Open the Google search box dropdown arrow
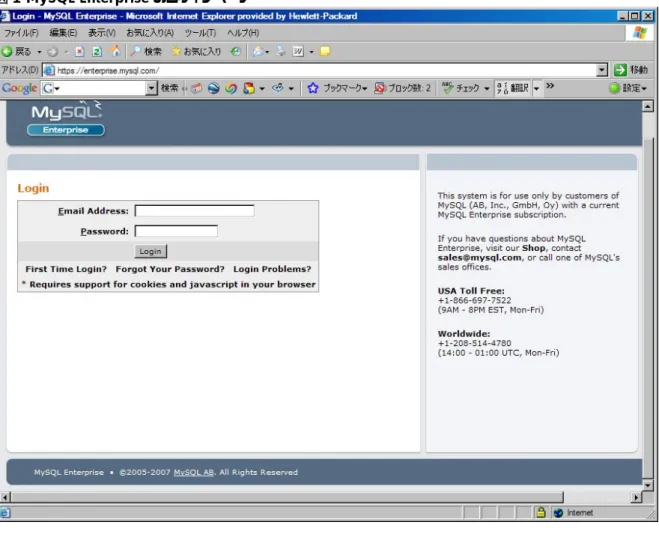Image resolution: width=659 pixels, height=540 pixels. point(151,88)
